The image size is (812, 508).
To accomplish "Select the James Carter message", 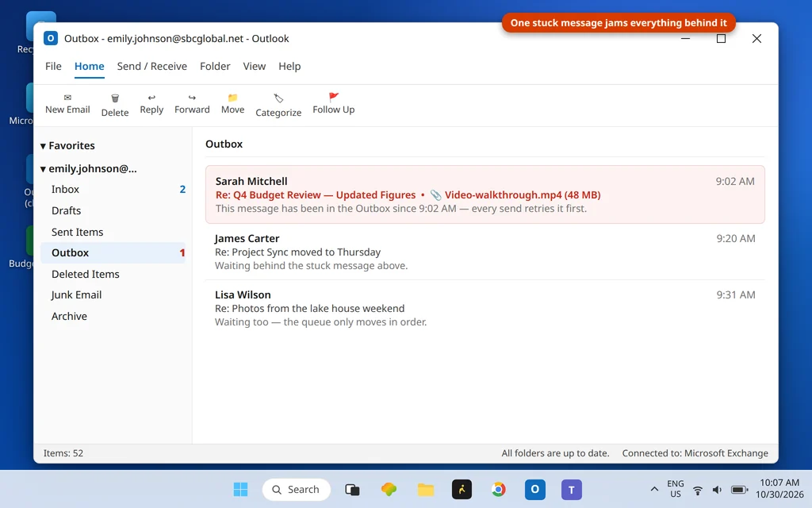I will coord(485,252).
